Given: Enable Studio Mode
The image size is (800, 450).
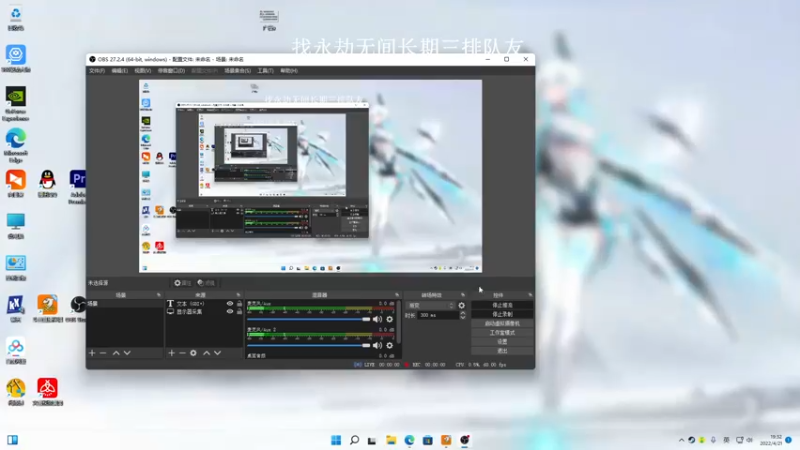Looking at the screenshot, I should click(x=503, y=333).
